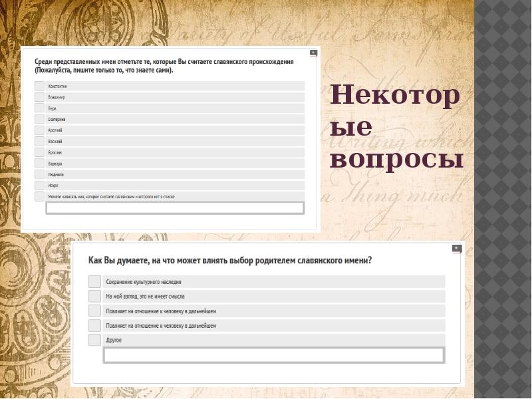Select Владимир as a Slavic name
The height and width of the screenshot is (399, 532).
click(39, 97)
